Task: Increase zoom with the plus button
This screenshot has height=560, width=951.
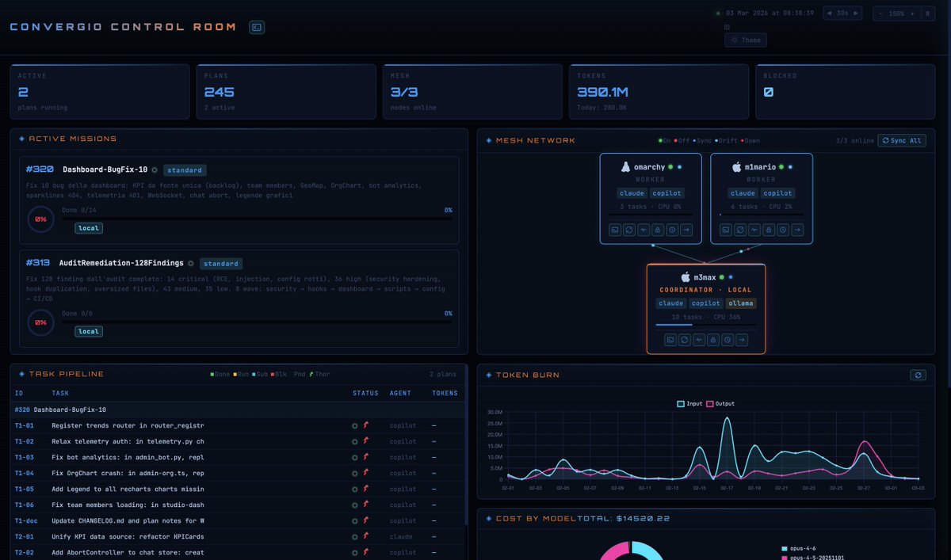Action: [911, 13]
